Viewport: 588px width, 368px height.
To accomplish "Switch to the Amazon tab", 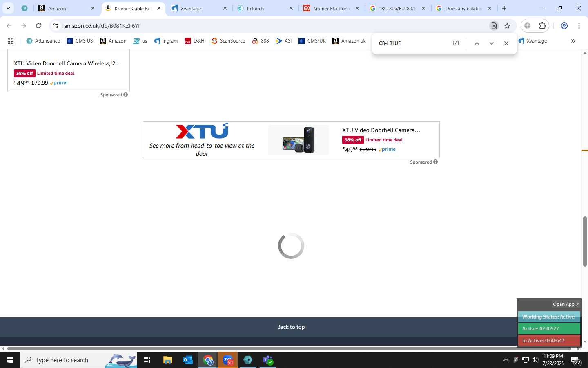I will (65, 8).
